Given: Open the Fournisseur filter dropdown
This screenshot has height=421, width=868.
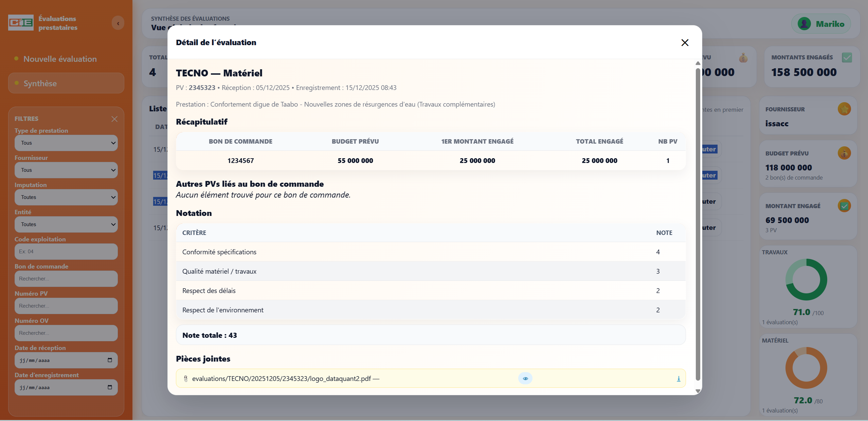Looking at the screenshot, I should click(x=66, y=170).
